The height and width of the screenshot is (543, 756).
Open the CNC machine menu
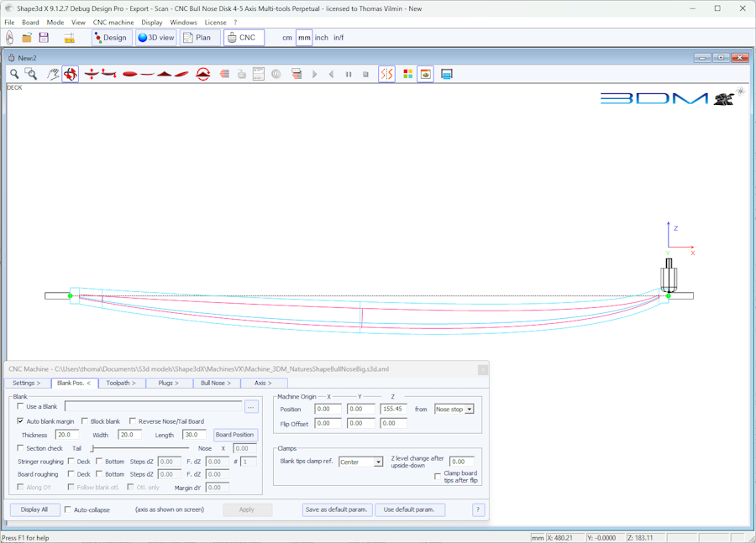[x=113, y=23]
